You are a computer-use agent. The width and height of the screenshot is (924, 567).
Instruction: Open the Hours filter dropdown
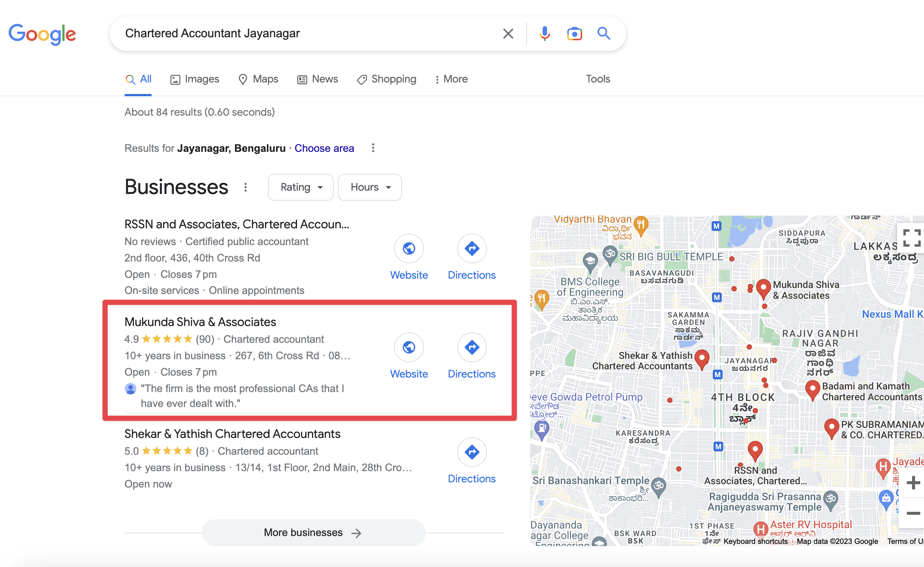[369, 187]
